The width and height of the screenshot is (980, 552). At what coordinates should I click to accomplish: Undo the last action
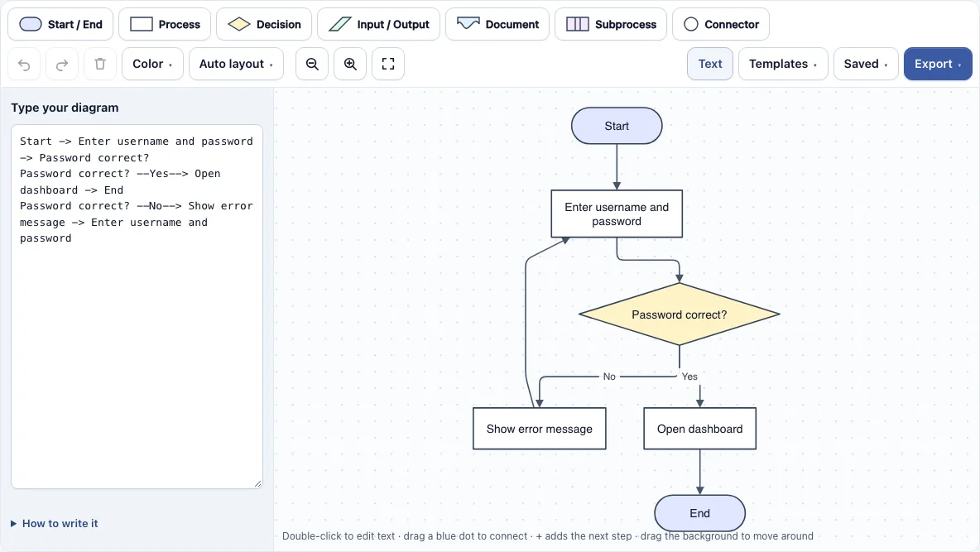coord(24,64)
